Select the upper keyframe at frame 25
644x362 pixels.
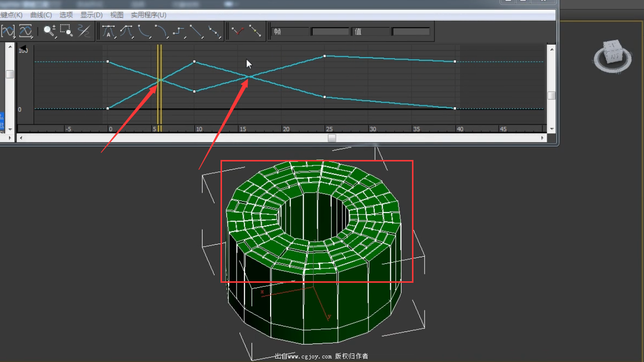click(x=325, y=56)
